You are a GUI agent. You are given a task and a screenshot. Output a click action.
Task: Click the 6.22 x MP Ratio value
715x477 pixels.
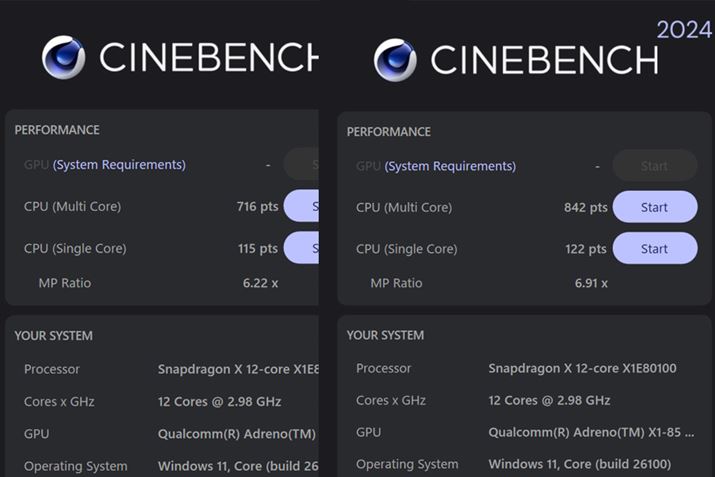(260, 283)
